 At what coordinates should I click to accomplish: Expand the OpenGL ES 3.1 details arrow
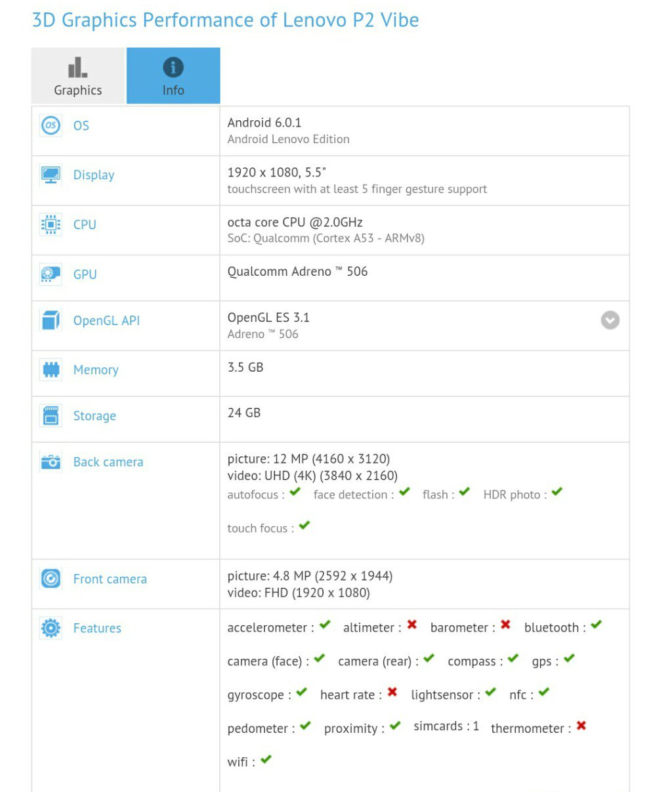[610, 320]
